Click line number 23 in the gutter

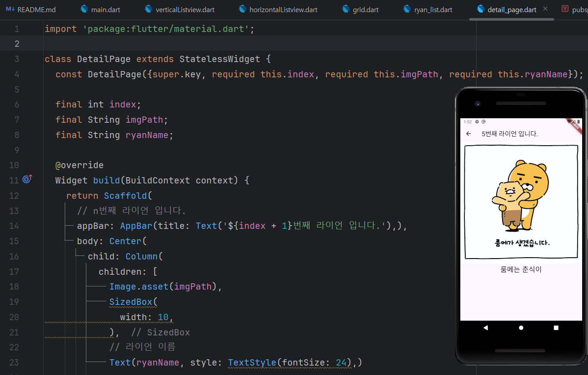[14, 362]
